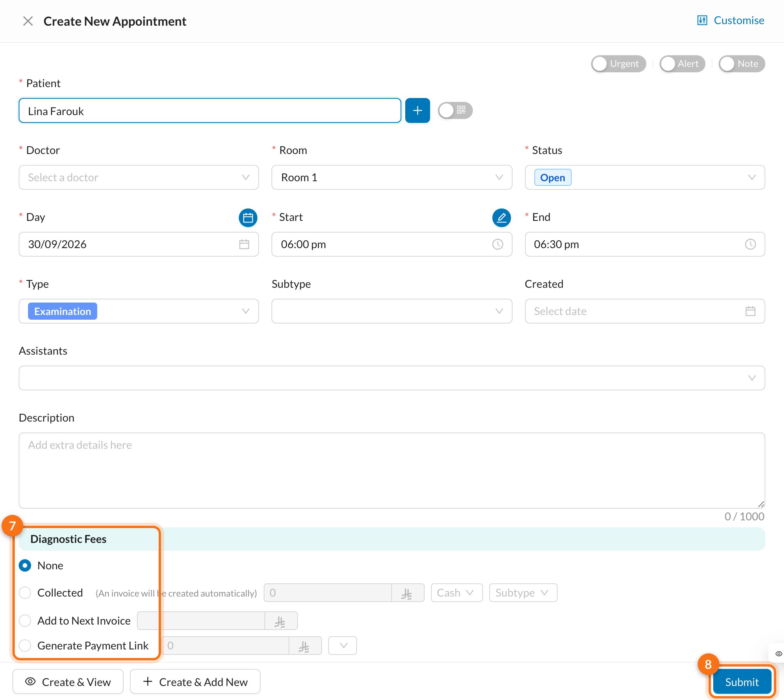
Task: Open the Customise link
Action: (x=738, y=20)
